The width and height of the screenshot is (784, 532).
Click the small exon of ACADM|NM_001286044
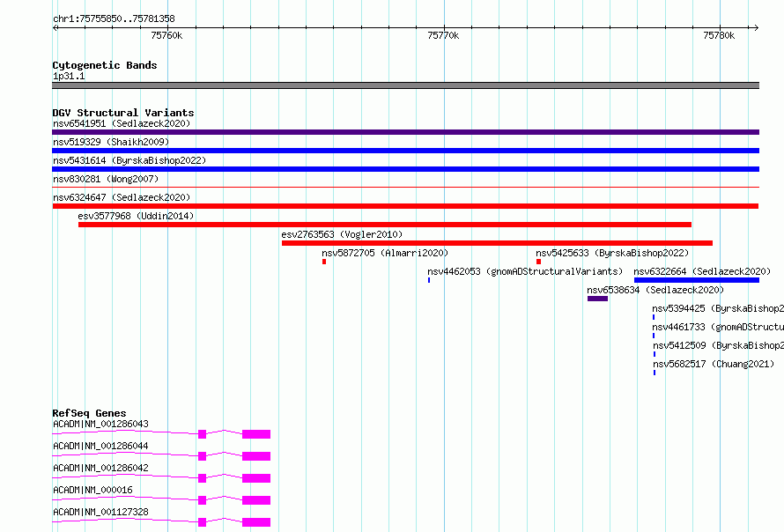click(x=202, y=456)
